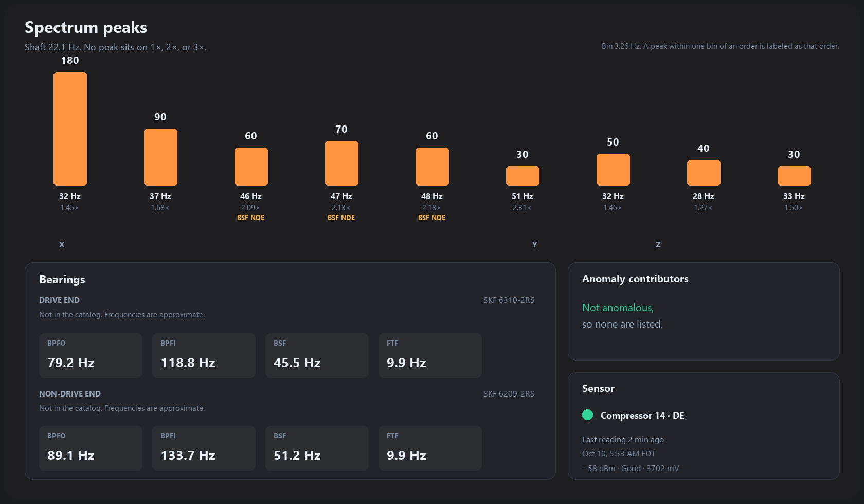Click the 90 amplitude bar at 37 Hz

[x=160, y=157]
